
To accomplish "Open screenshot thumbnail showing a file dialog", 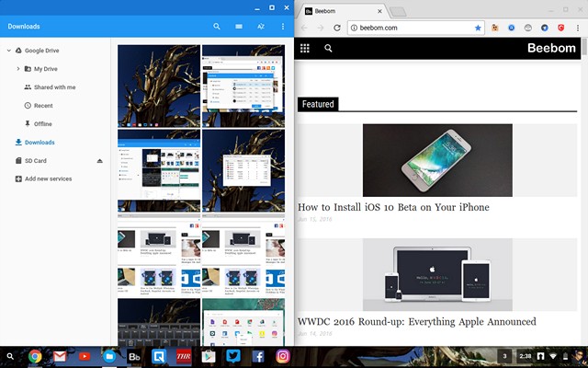I will [x=243, y=86].
